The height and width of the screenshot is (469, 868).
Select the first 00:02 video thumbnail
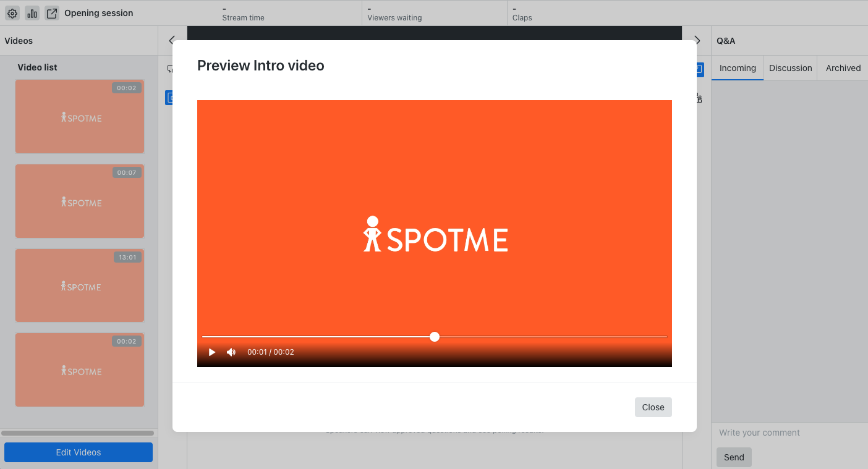[80, 116]
